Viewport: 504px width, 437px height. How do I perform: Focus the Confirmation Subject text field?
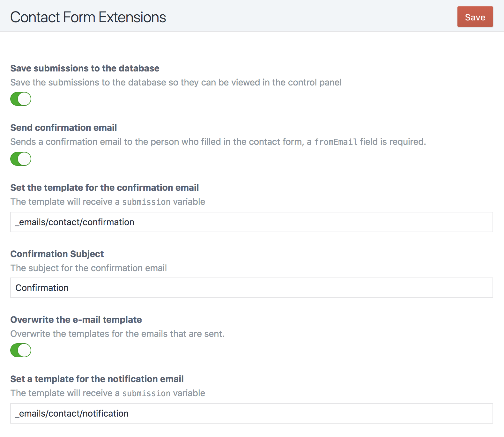(x=252, y=288)
